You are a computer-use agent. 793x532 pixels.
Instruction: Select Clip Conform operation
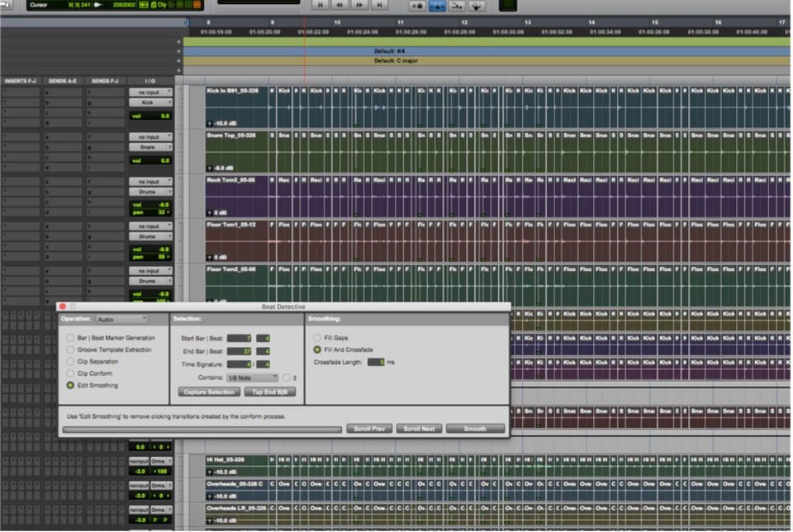coord(70,373)
